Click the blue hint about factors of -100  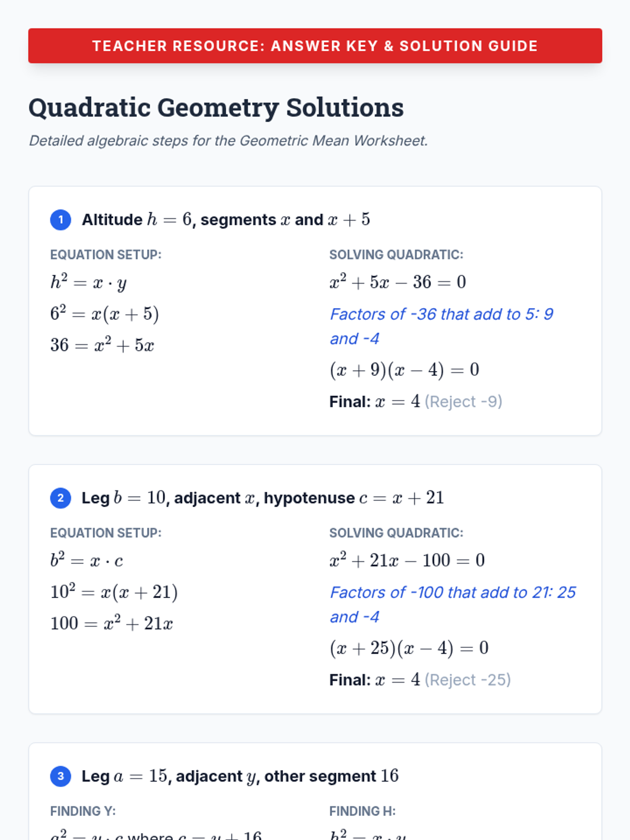pos(453,604)
